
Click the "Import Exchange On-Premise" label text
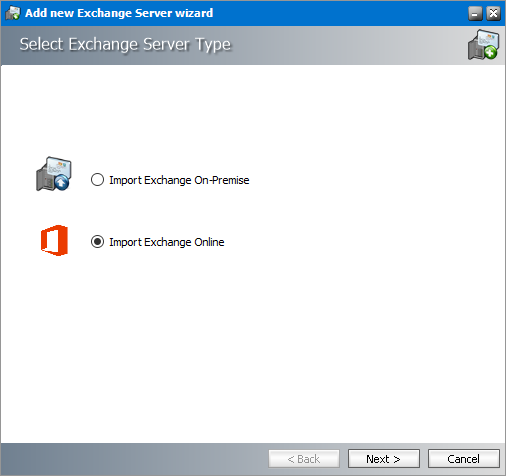pos(179,180)
